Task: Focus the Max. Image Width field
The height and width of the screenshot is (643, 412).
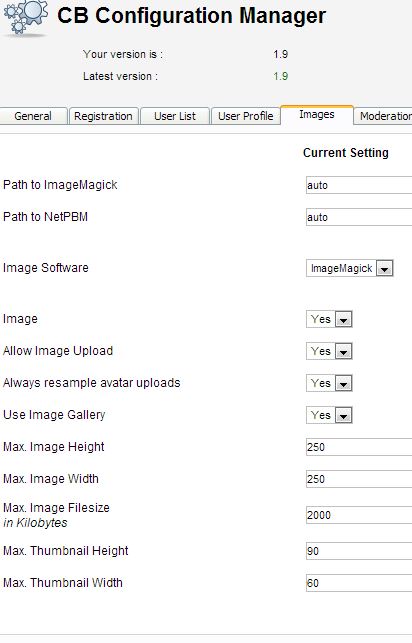Action: pos(359,479)
